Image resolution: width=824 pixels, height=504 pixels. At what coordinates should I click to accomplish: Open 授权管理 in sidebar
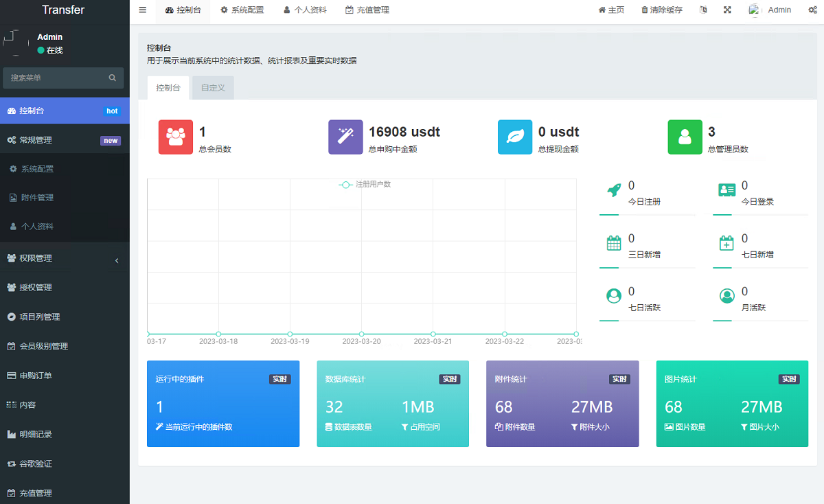tap(65, 288)
